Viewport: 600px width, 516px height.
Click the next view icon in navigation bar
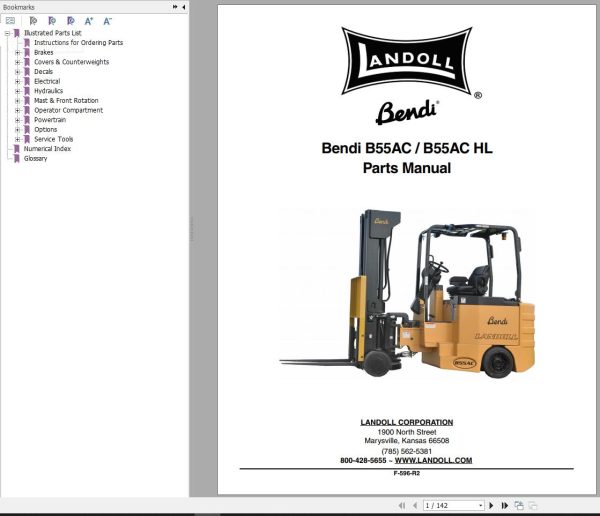coord(533,506)
